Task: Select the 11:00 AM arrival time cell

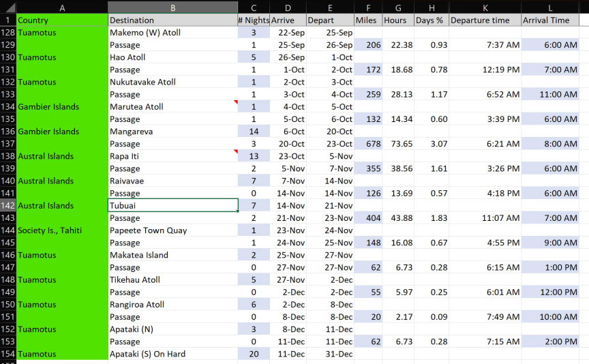Action: point(550,95)
